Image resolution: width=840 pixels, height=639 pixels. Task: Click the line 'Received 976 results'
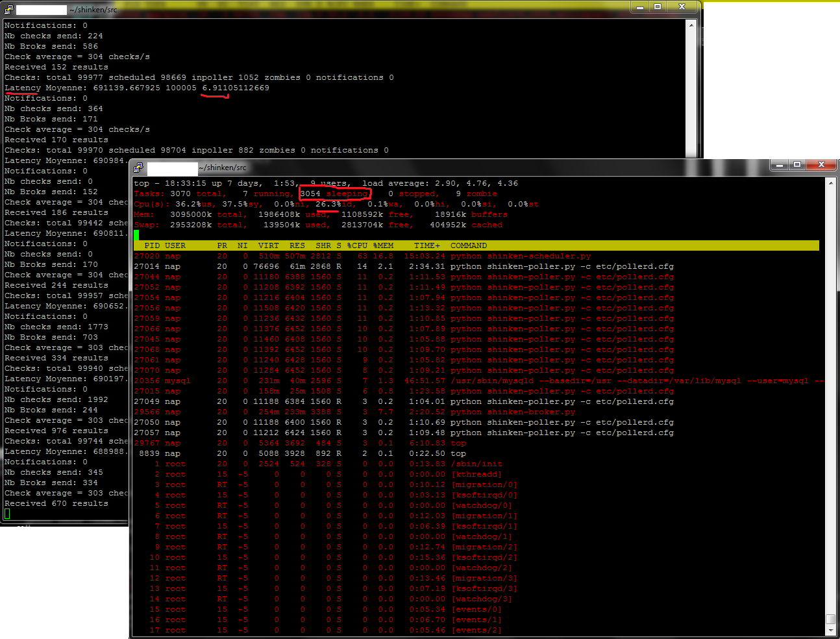pyautogui.click(x=56, y=431)
